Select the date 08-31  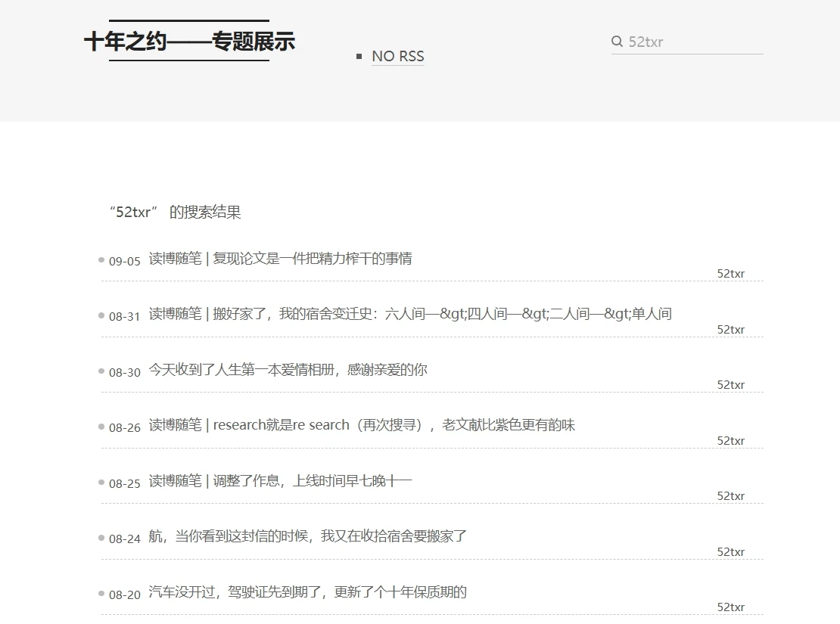point(124,317)
